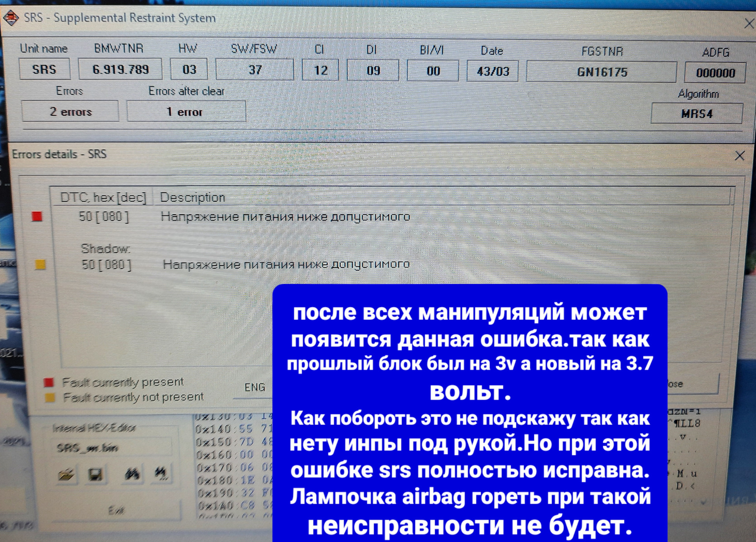Click the DTC, hex [dec] column header
Image resolution: width=756 pixels, height=542 pixels.
click(x=104, y=197)
